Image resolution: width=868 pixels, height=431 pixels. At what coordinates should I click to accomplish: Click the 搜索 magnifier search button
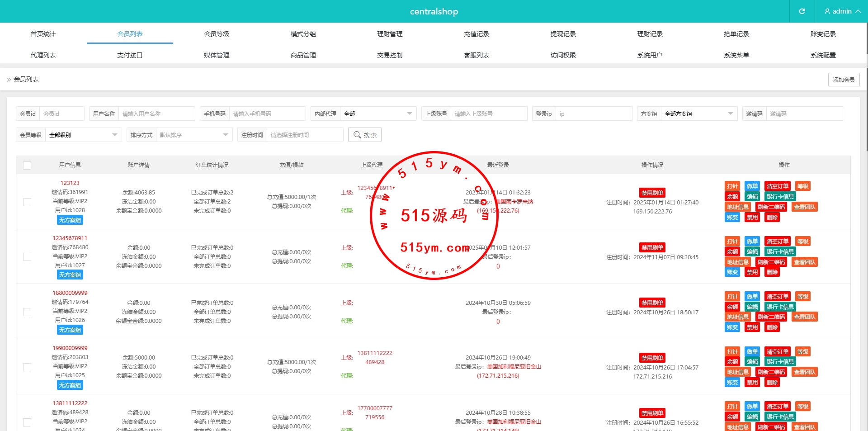[365, 135]
